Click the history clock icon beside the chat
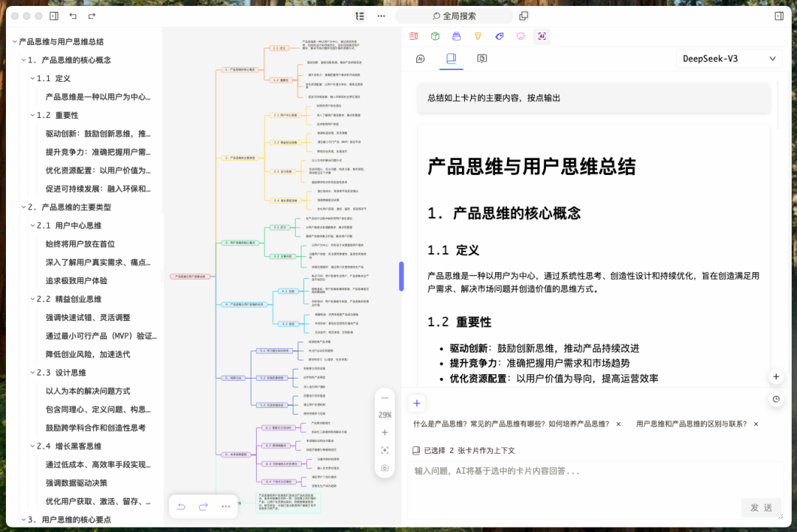The width and height of the screenshot is (797, 532). 776,399
